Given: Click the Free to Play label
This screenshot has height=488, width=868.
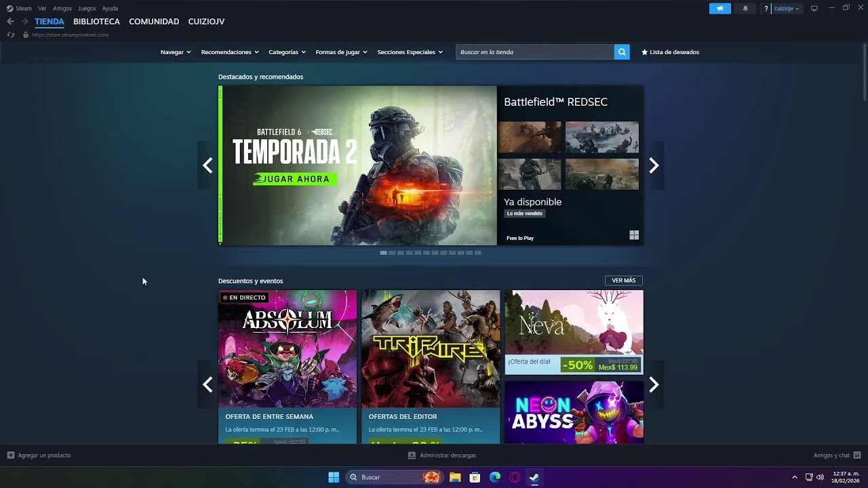Looking at the screenshot, I should [520, 238].
